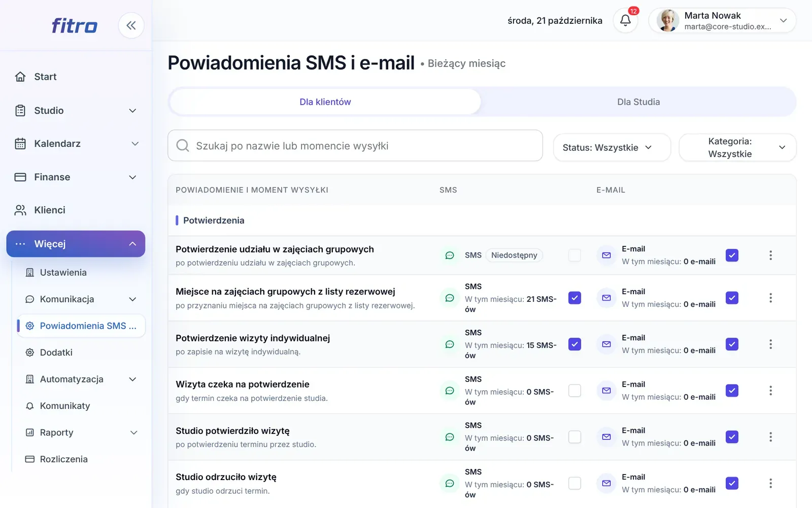The image size is (812, 508).
Task: Expand the Komunikacja submenu
Action: click(x=81, y=299)
